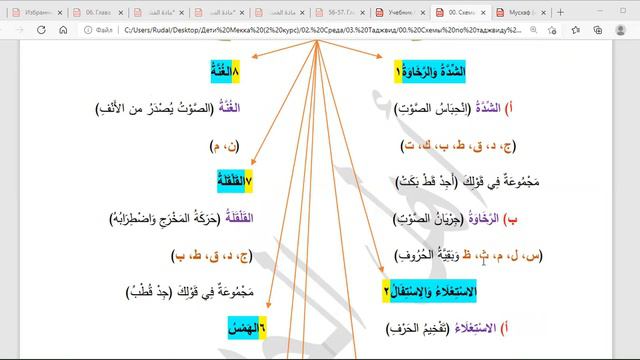This screenshot has width=640, height=360.
Task: Click the heading الشدة والرخاوة numbered ١
Action: [429, 71]
